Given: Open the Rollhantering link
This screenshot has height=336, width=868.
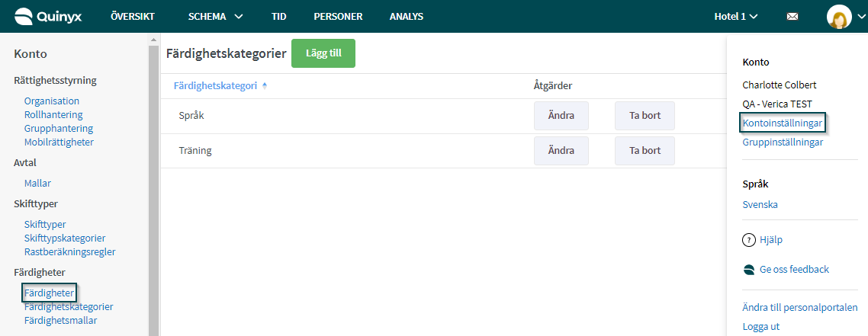Looking at the screenshot, I should pos(53,114).
